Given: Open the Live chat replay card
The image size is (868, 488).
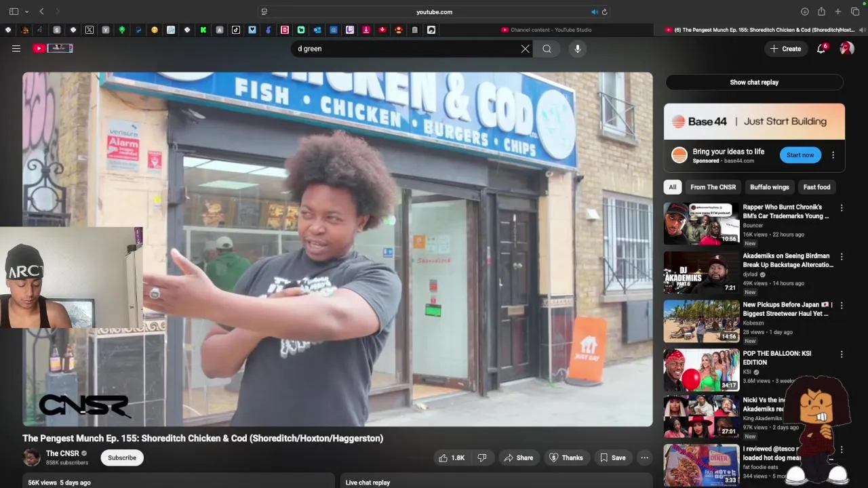Looking at the screenshot, I should [x=496, y=481].
